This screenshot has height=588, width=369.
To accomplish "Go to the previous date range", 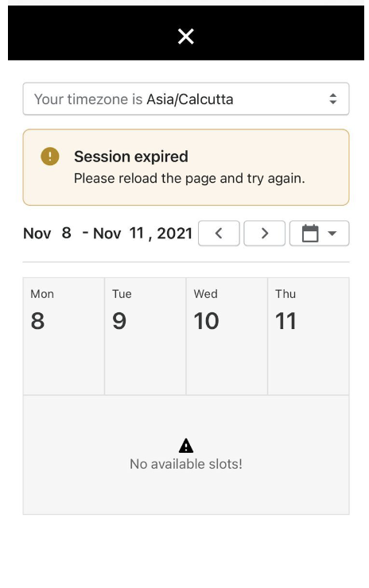I will tap(219, 234).
